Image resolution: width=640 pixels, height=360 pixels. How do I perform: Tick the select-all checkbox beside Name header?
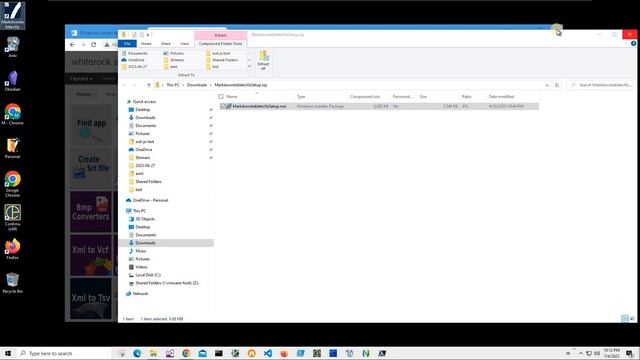221,97
